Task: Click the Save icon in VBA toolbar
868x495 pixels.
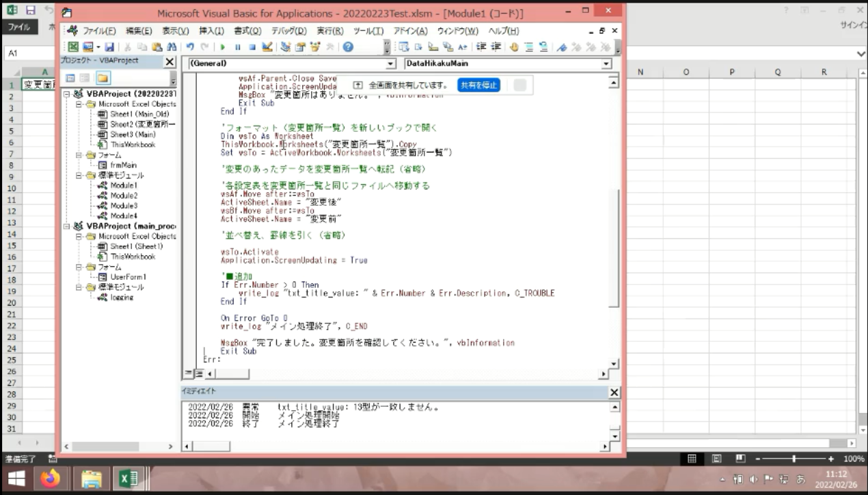Action: click(110, 47)
